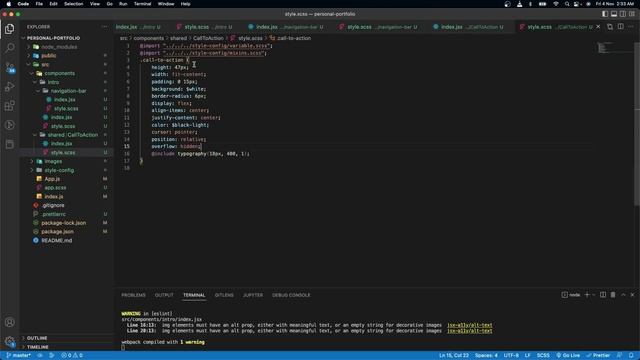Switch to the GITLENS panel tab
Viewport: 640px width, 360px height.
(x=224, y=295)
